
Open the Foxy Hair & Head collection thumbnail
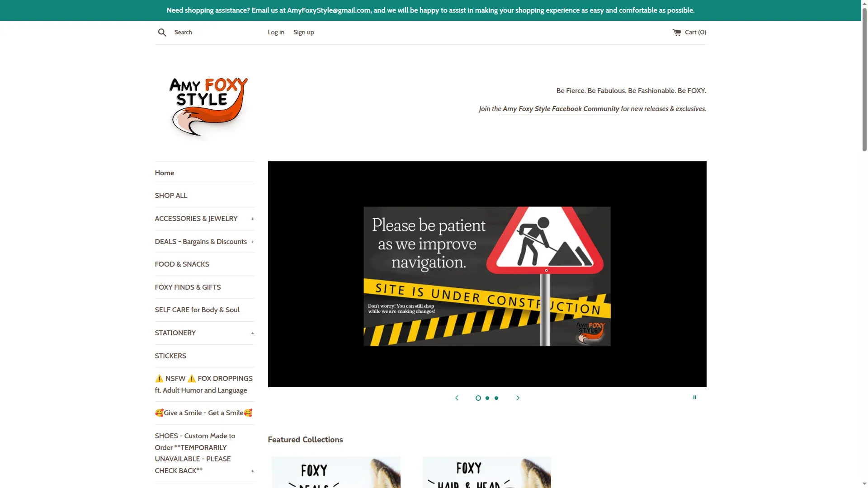486,472
